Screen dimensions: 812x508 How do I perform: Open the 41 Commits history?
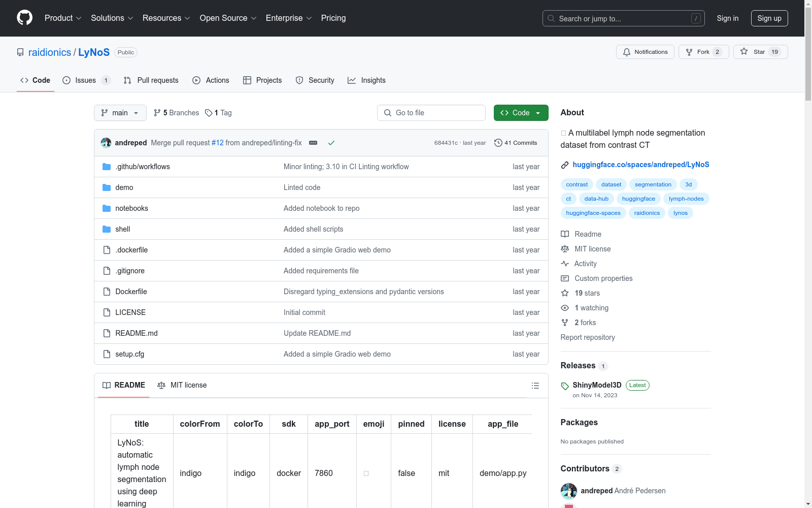516,143
